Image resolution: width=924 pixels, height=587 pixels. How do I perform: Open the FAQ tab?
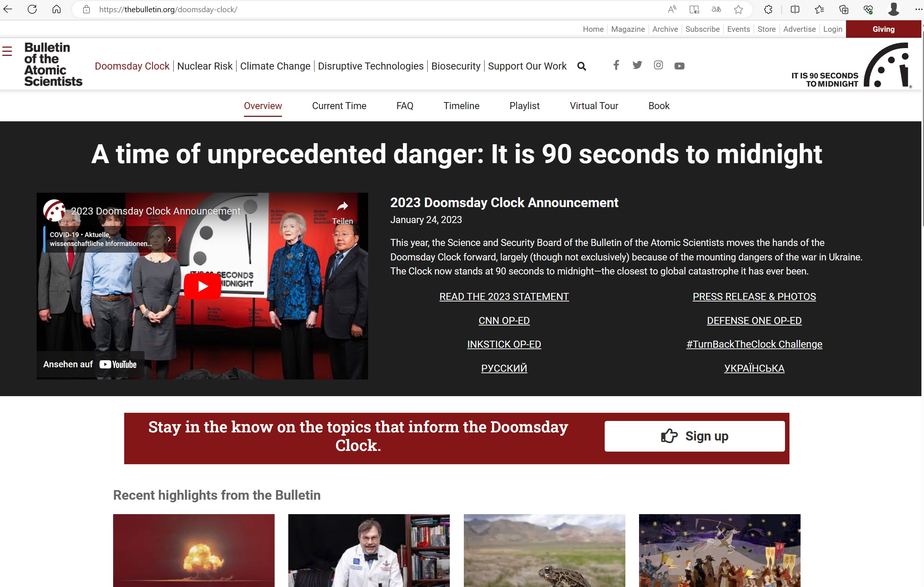click(405, 105)
